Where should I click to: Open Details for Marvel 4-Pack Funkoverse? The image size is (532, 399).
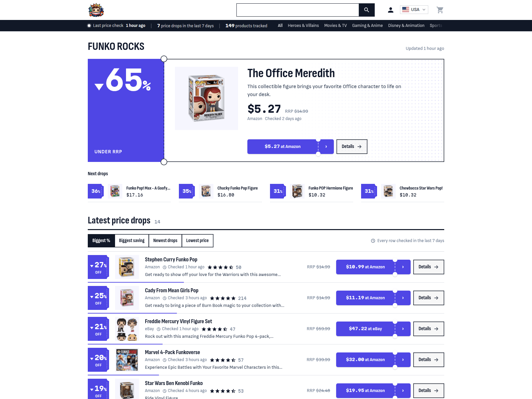pos(429,360)
